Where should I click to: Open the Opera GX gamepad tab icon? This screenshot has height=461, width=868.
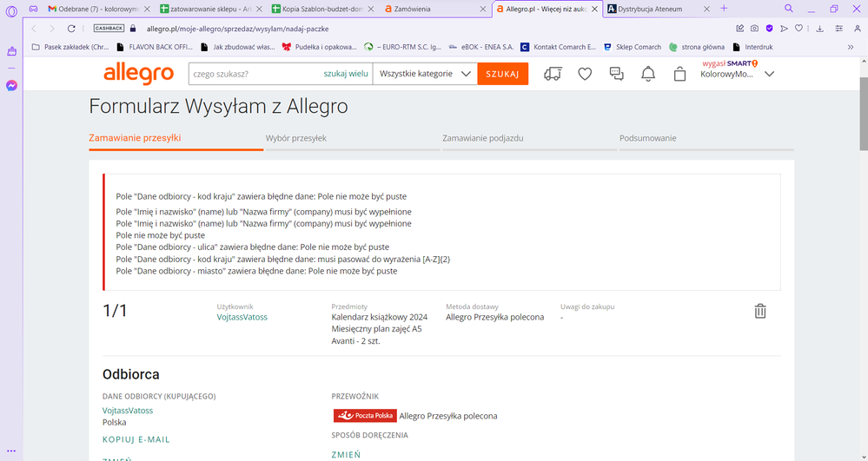pos(33,9)
